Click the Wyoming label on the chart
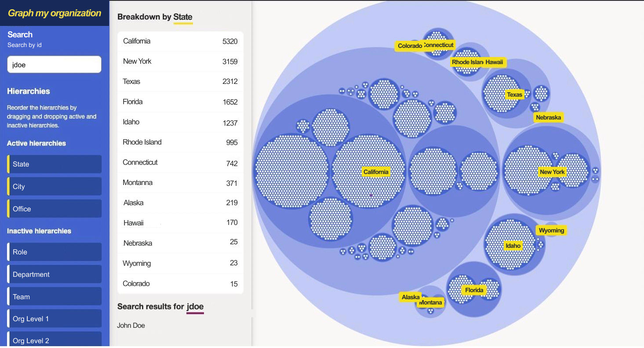The height and width of the screenshot is (348, 644). coord(551,230)
